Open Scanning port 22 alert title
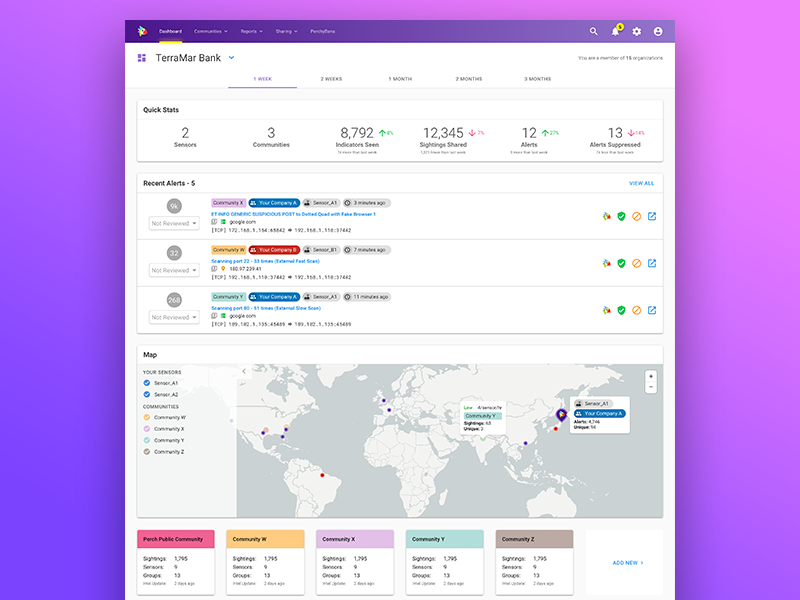Viewport: 800px width, 600px height. [265, 261]
